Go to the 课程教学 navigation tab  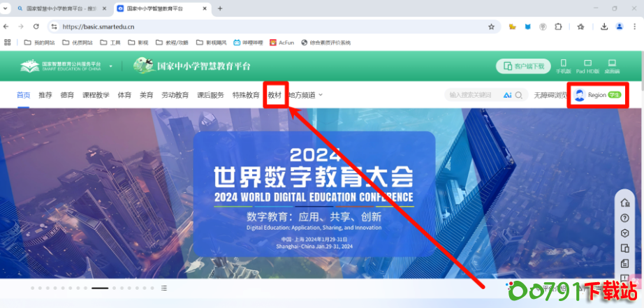(96, 95)
